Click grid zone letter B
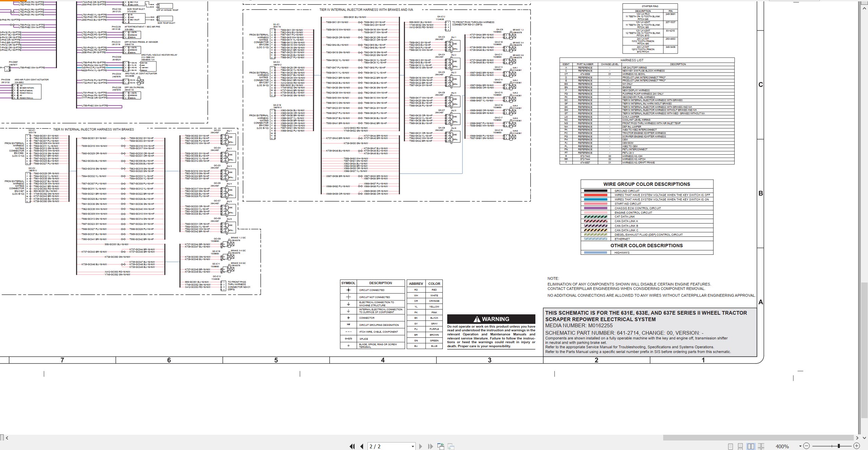868x450 pixels. point(761,193)
